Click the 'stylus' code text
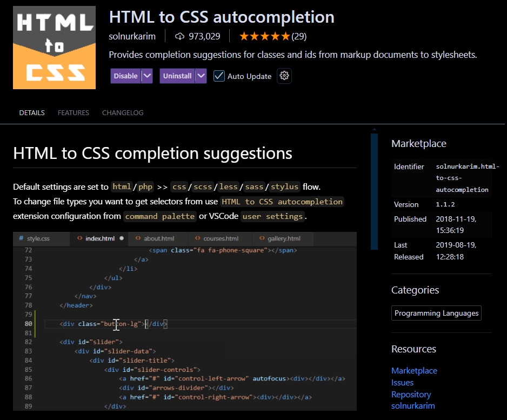 coord(284,187)
